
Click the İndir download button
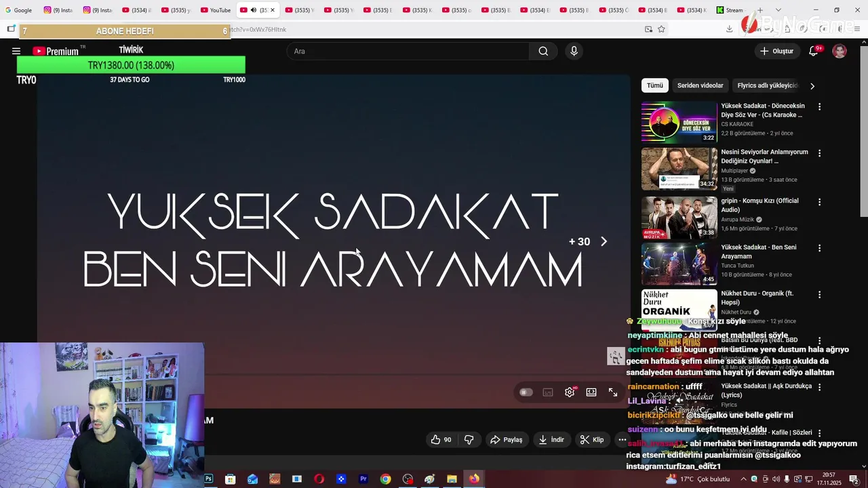pyautogui.click(x=551, y=440)
